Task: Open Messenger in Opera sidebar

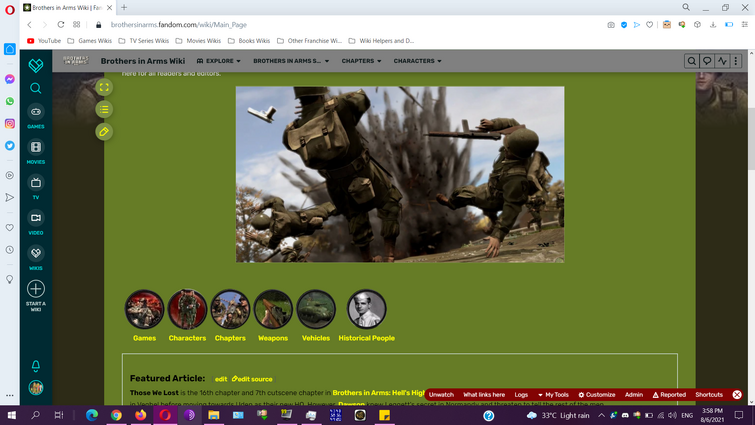Action: (10, 79)
